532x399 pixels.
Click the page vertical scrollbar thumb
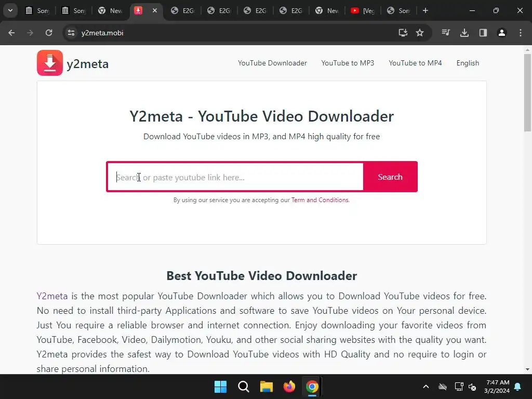pos(527,92)
